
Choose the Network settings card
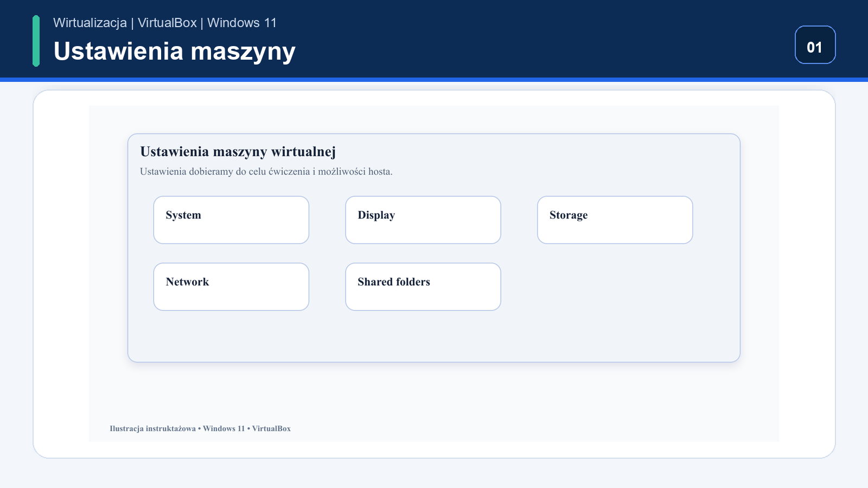tap(231, 287)
